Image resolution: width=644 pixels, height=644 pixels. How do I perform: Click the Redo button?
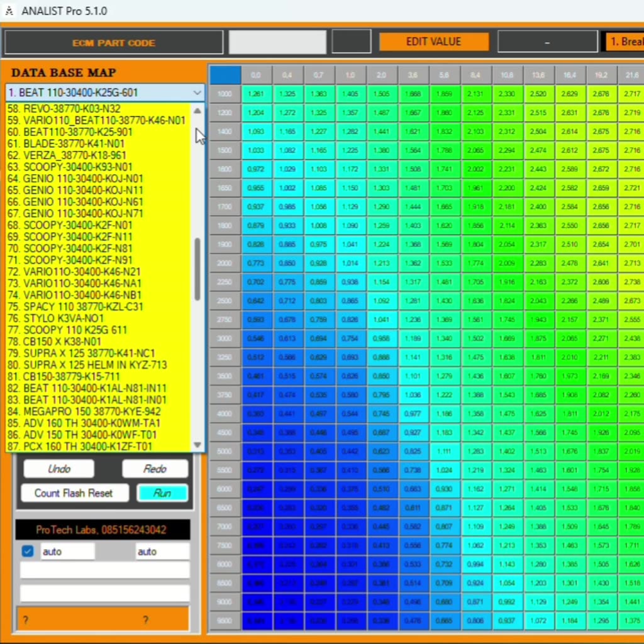(155, 469)
